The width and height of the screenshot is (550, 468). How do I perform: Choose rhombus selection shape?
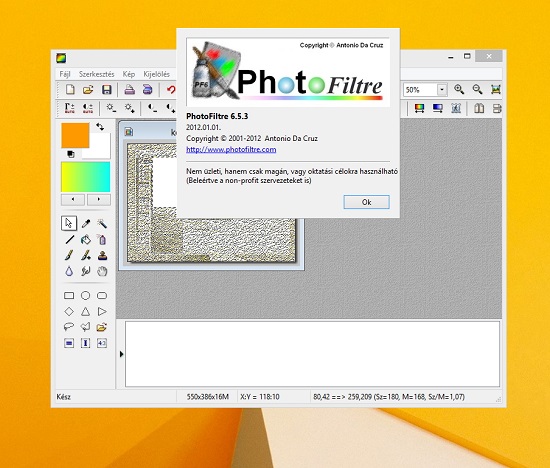[69, 312]
